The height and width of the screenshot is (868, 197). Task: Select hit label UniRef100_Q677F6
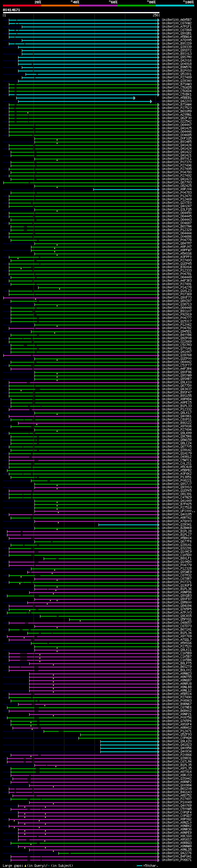pos(177,542)
